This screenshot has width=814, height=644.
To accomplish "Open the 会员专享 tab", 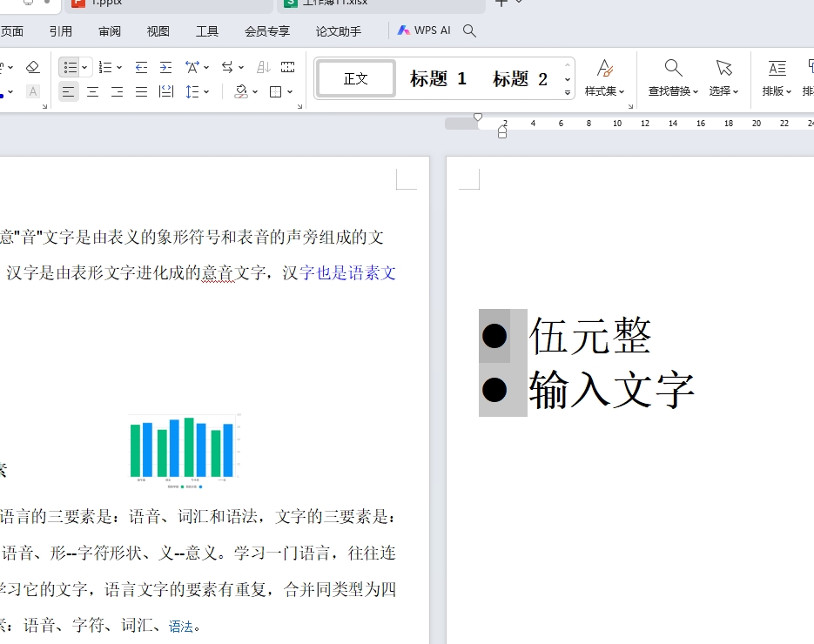I will point(267,31).
